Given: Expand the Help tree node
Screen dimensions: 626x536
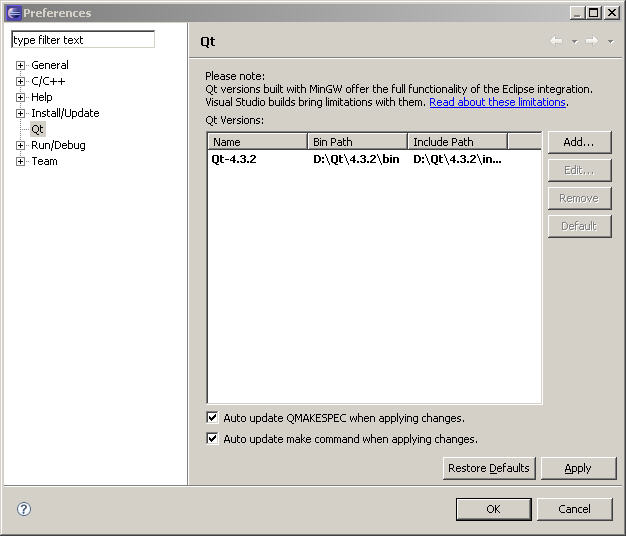Looking at the screenshot, I should [x=20, y=97].
